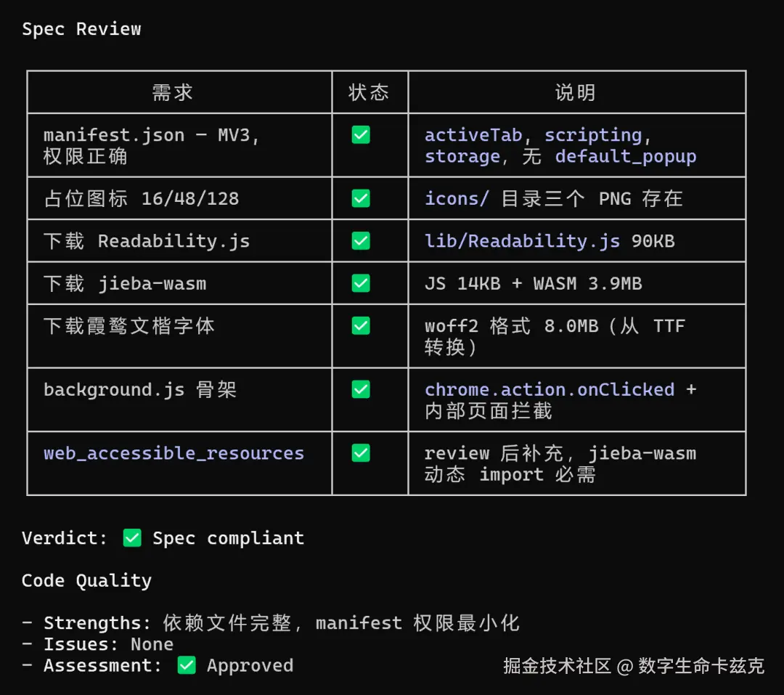This screenshot has width=784, height=695.
Task: Click the 说明 column header
Action: click(576, 92)
